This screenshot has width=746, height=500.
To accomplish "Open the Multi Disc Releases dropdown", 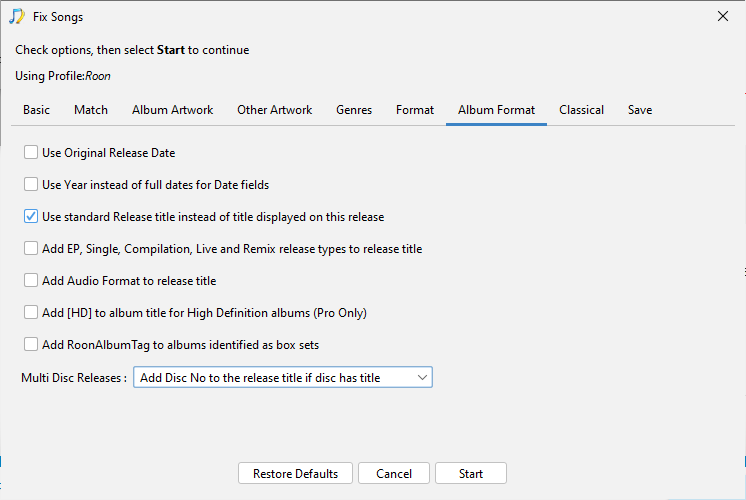I will (x=283, y=378).
